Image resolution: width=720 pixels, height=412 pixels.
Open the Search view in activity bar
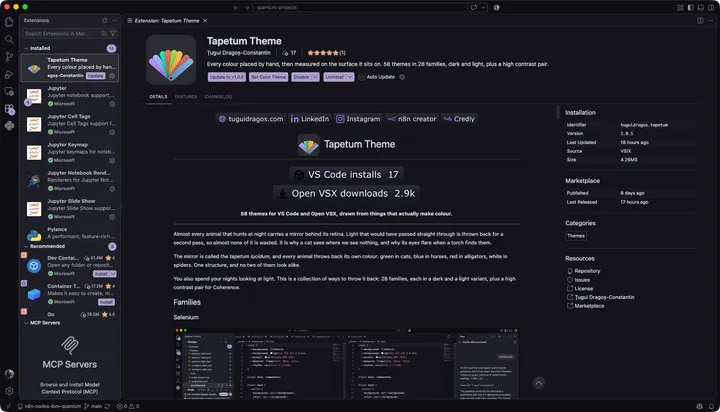[x=9, y=39]
